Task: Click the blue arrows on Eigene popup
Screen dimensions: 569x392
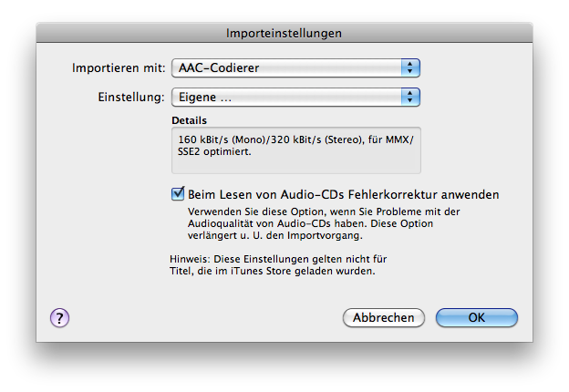Action: click(x=410, y=97)
